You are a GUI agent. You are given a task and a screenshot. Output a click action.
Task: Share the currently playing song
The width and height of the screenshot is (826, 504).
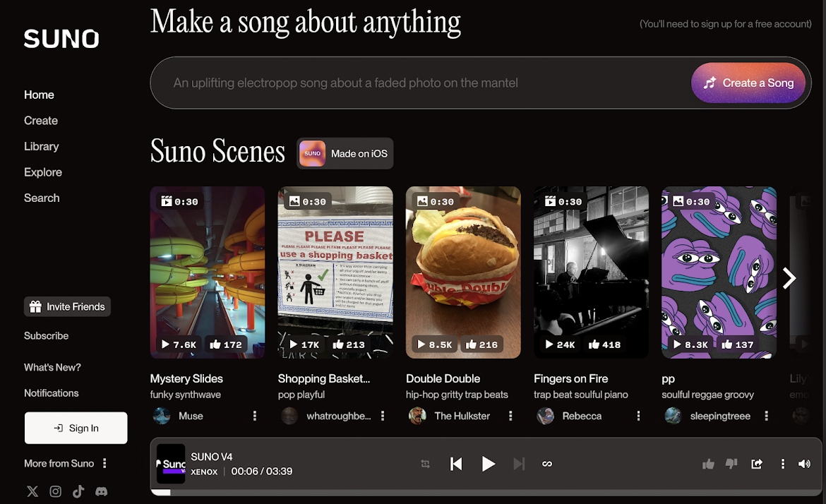tap(757, 464)
